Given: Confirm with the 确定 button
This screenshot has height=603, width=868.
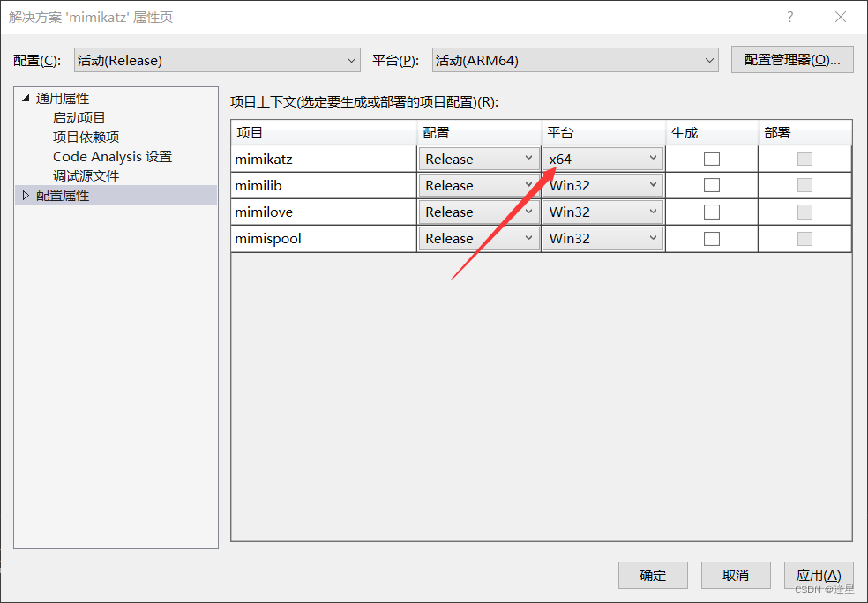Looking at the screenshot, I should point(653,576).
